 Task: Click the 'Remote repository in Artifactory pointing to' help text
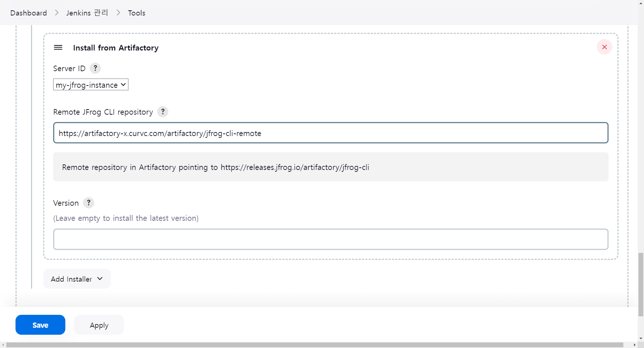[x=216, y=167]
